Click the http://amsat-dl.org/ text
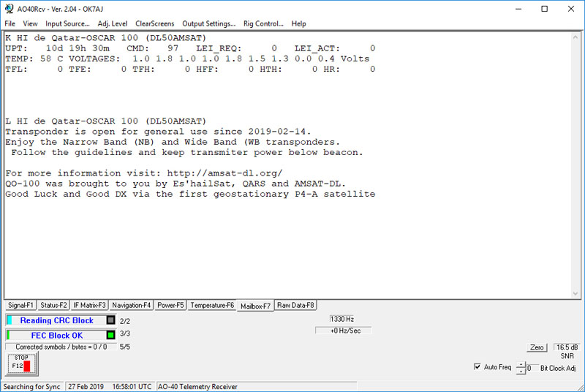This screenshot has width=585, height=392. coord(224,173)
